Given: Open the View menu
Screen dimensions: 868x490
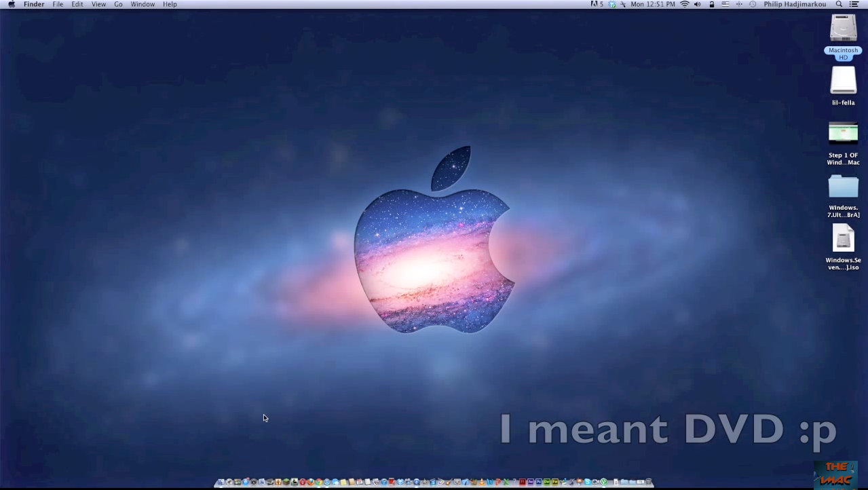Looking at the screenshot, I should coord(98,4).
